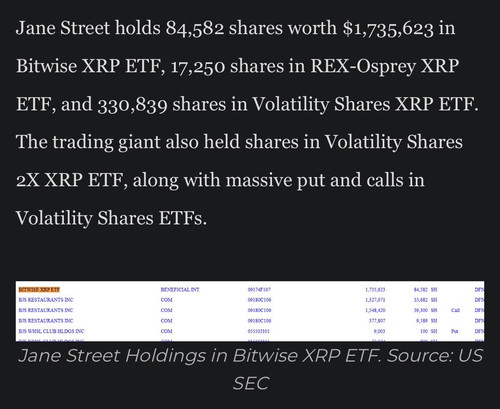Click the 330,839 figure in the paragraph
Image resolution: width=500 pixels, height=409 pixels.
pos(132,105)
